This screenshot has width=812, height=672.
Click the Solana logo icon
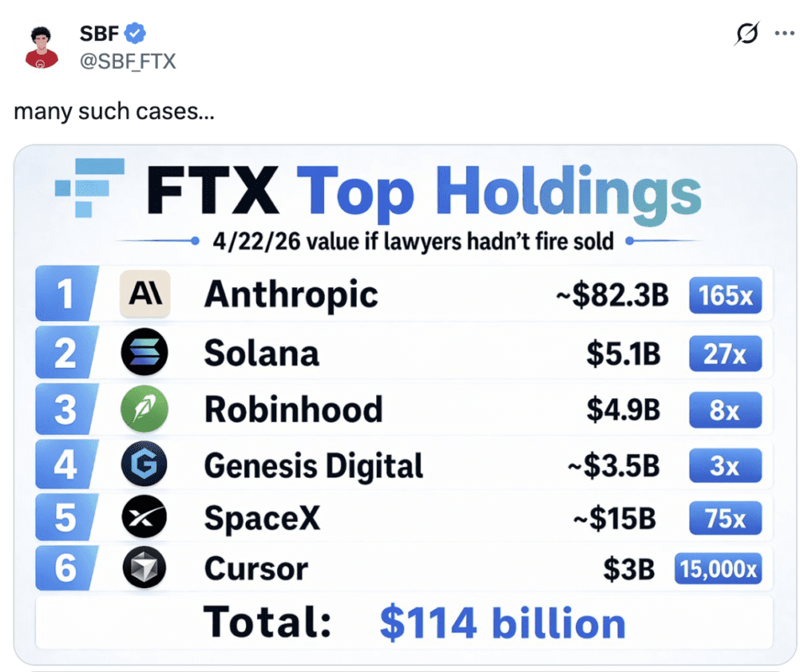click(144, 353)
